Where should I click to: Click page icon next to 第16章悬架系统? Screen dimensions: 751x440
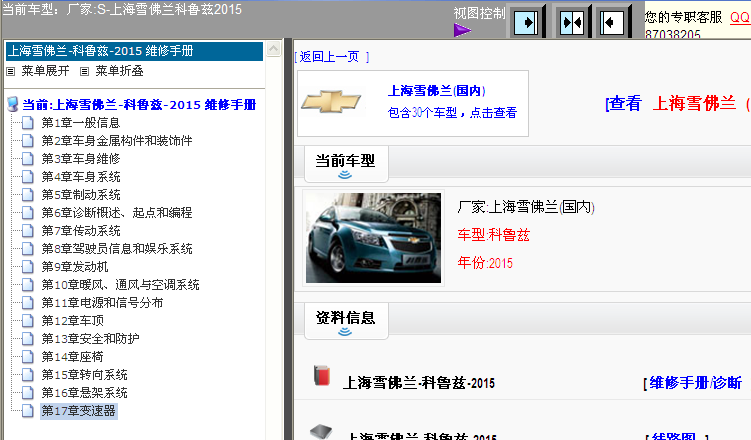28,393
